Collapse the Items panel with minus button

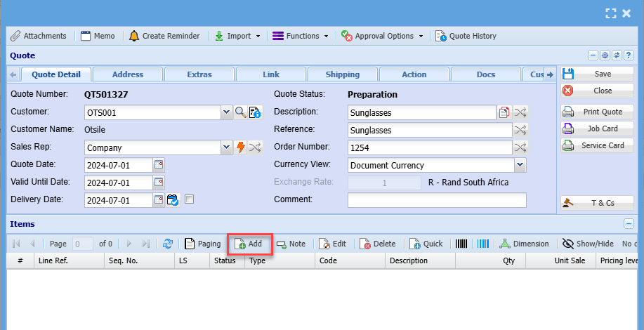click(629, 224)
